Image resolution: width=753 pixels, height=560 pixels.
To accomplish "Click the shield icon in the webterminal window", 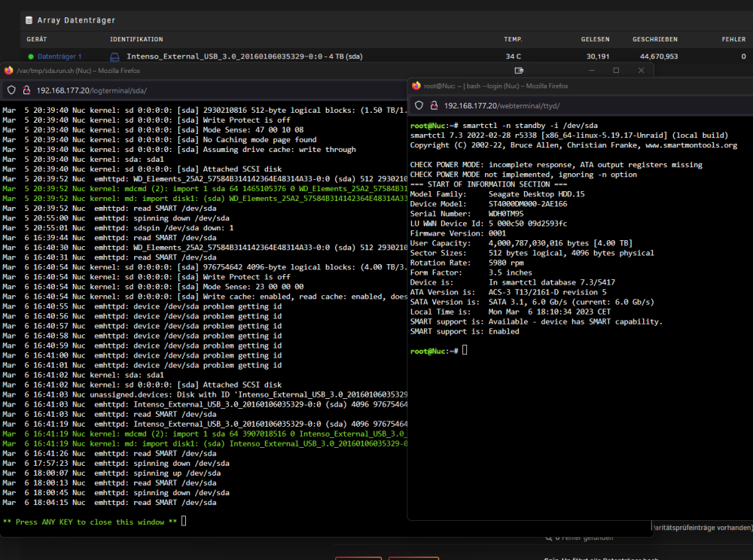I will point(419,105).
